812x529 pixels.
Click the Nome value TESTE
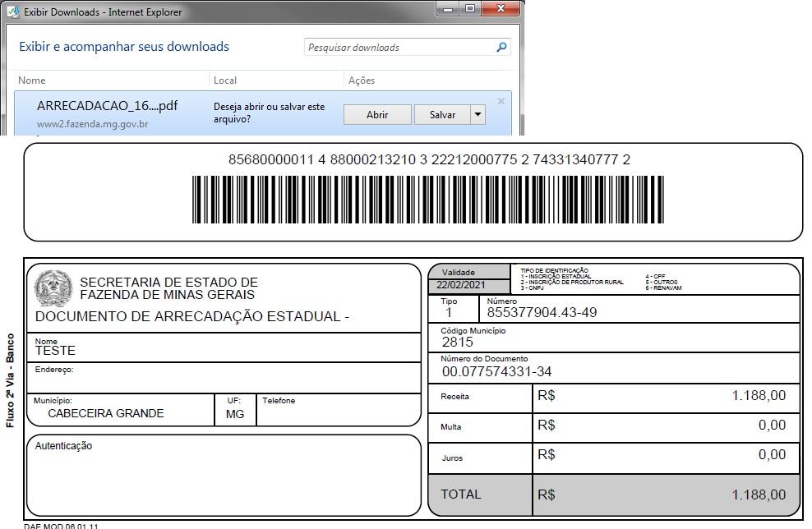tap(55, 351)
